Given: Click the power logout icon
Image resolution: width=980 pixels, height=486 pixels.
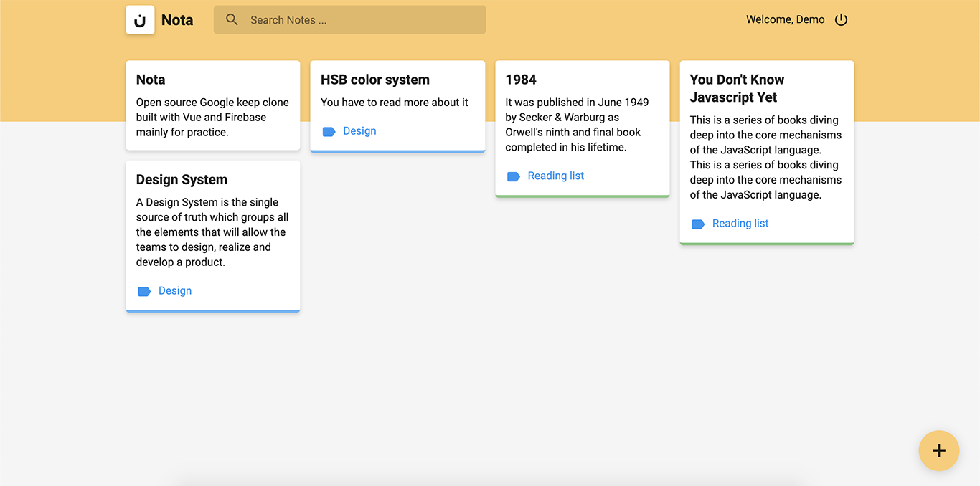Looking at the screenshot, I should click(842, 20).
